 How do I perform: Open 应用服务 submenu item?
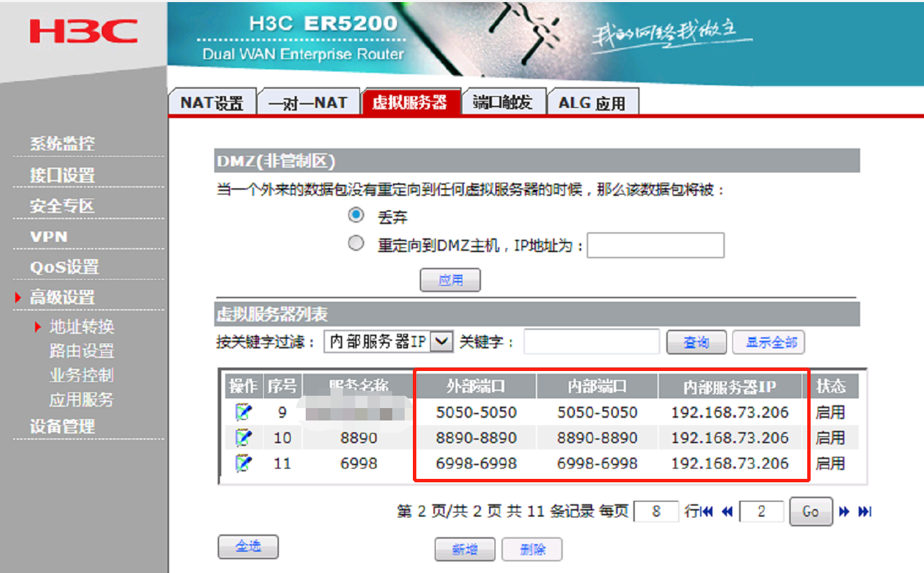point(81,400)
